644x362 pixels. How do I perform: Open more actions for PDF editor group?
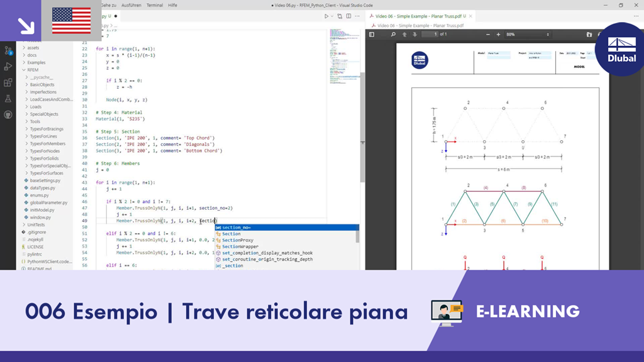pyautogui.click(x=636, y=16)
